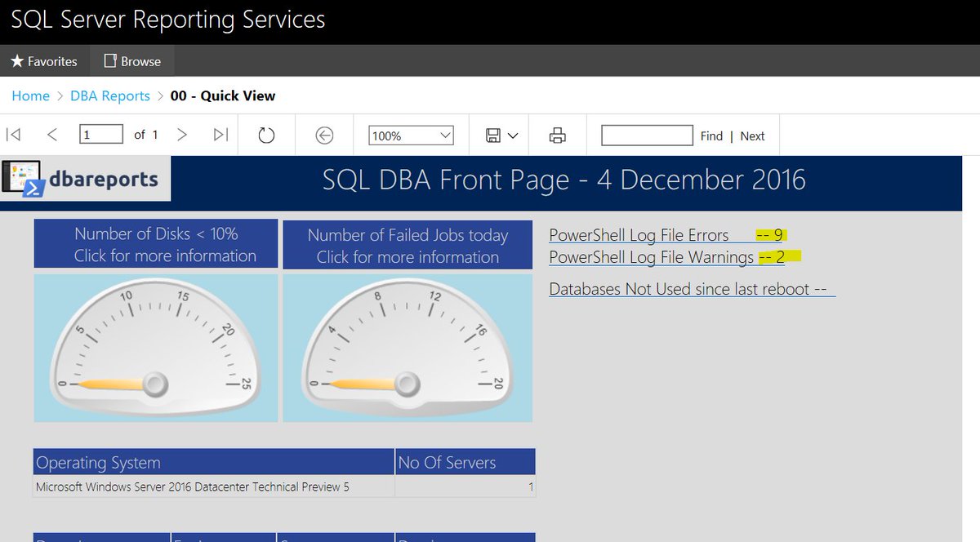The width and height of the screenshot is (980, 542).
Task: Go to previous report page
Action: pyautogui.click(x=52, y=135)
